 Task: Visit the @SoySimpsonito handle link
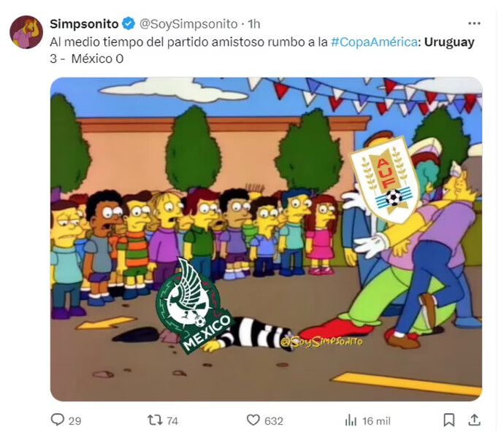188,24
